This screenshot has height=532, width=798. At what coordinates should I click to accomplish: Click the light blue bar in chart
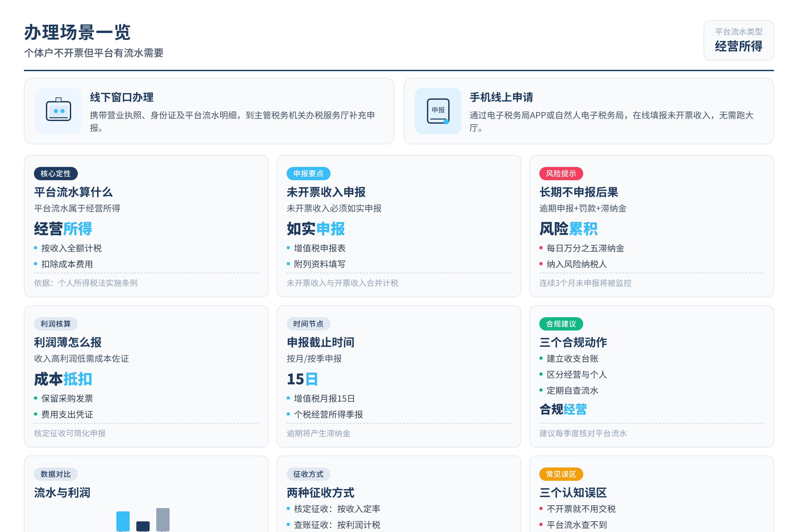[x=123, y=521]
